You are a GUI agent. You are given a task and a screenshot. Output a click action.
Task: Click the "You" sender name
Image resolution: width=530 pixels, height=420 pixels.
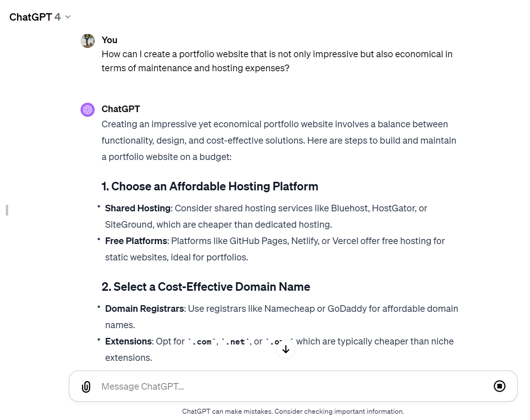point(109,40)
